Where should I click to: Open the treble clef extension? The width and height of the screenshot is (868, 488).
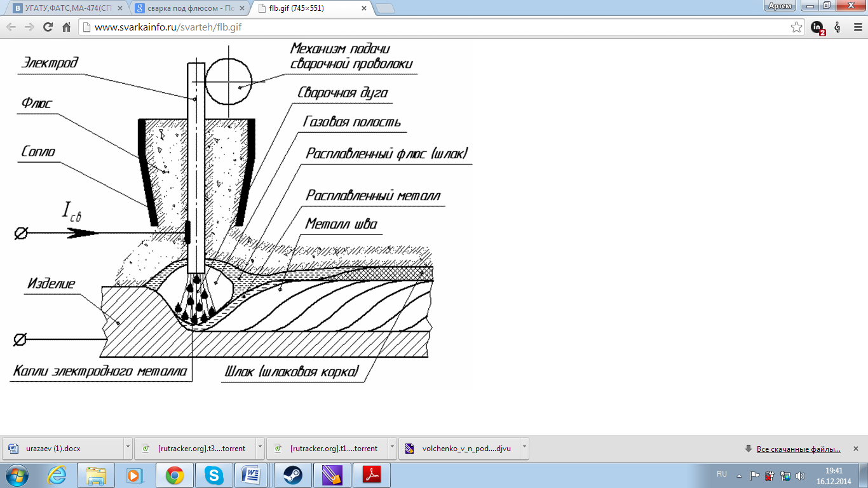tap(837, 27)
